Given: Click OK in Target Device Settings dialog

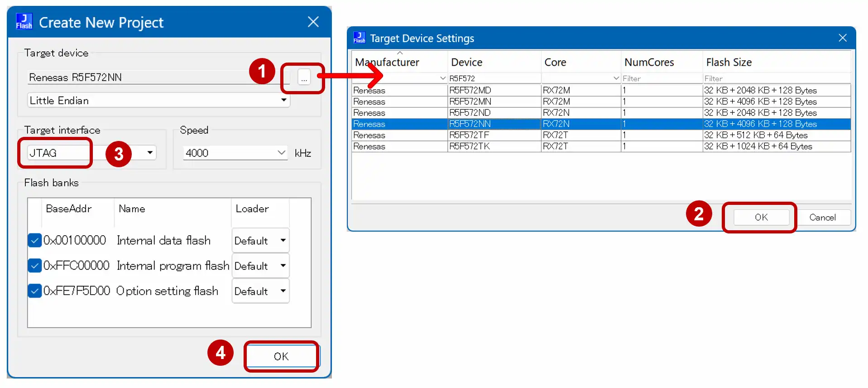Looking at the screenshot, I should pyautogui.click(x=762, y=217).
